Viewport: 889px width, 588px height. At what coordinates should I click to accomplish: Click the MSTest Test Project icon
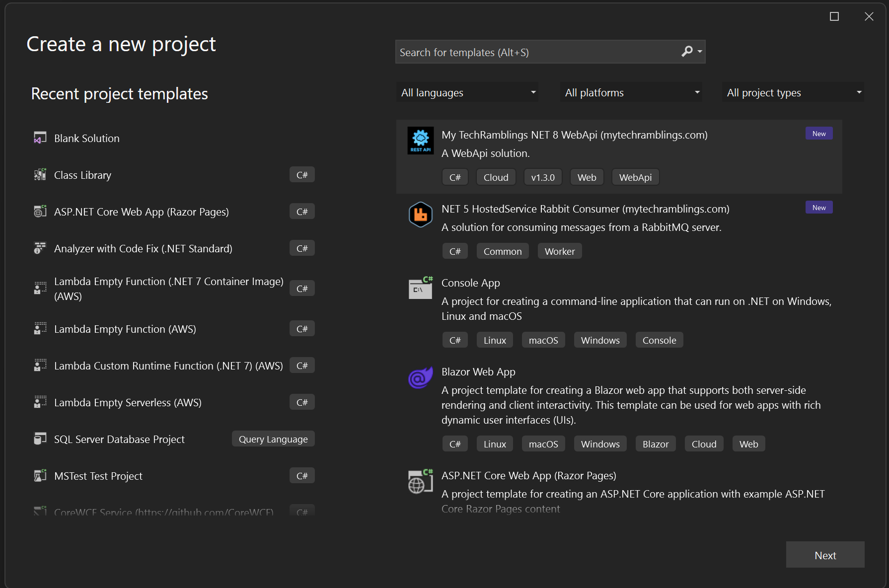point(40,476)
